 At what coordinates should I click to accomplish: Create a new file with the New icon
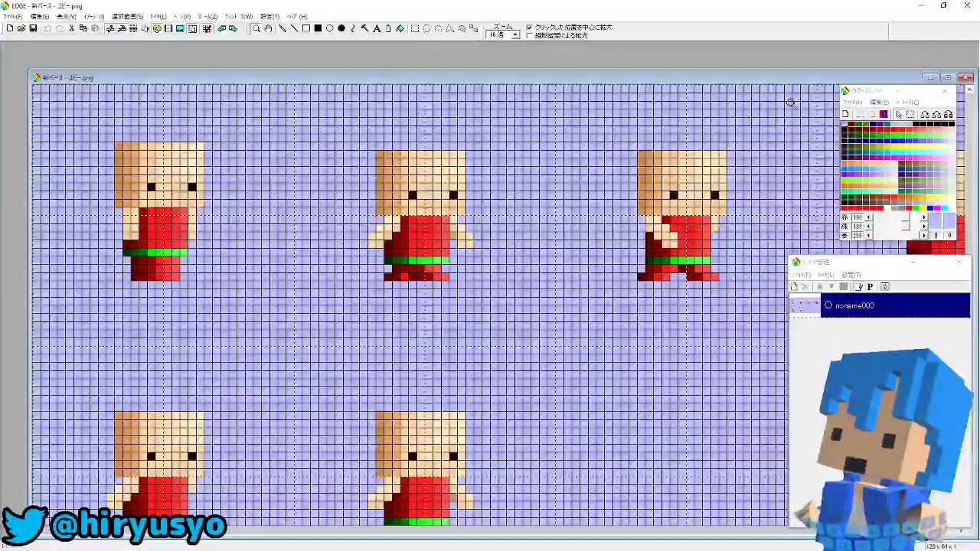pyautogui.click(x=10, y=28)
